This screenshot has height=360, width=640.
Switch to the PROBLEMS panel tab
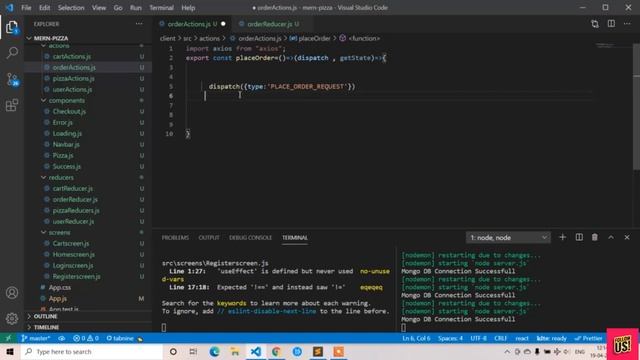pos(175,237)
